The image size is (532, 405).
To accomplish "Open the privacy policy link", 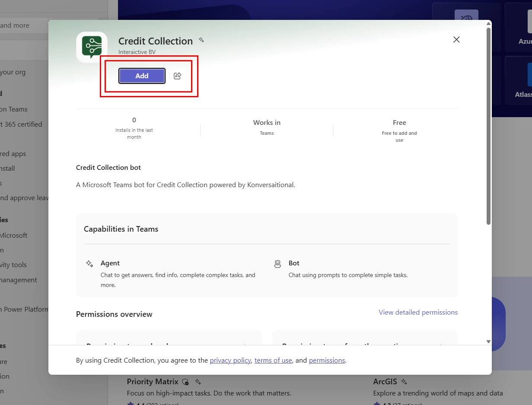I will 230,360.
